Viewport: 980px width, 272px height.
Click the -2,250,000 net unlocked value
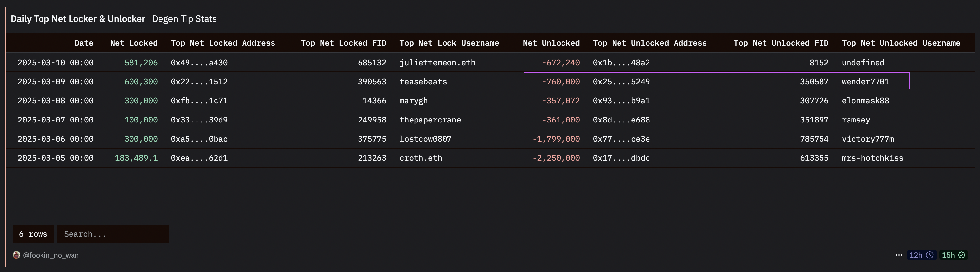(x=556, y=158)
